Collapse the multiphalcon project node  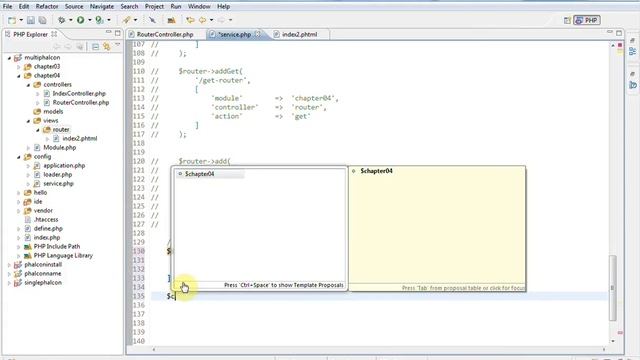point(9,58)
